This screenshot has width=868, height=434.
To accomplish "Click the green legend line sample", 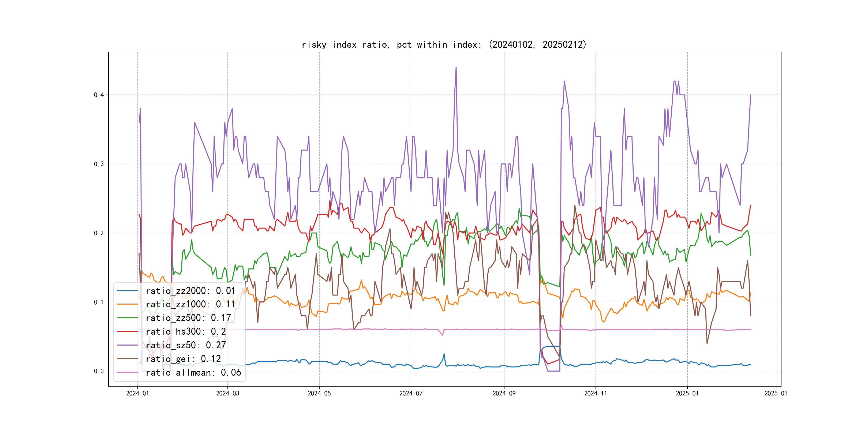I will (x=127, y=318).
